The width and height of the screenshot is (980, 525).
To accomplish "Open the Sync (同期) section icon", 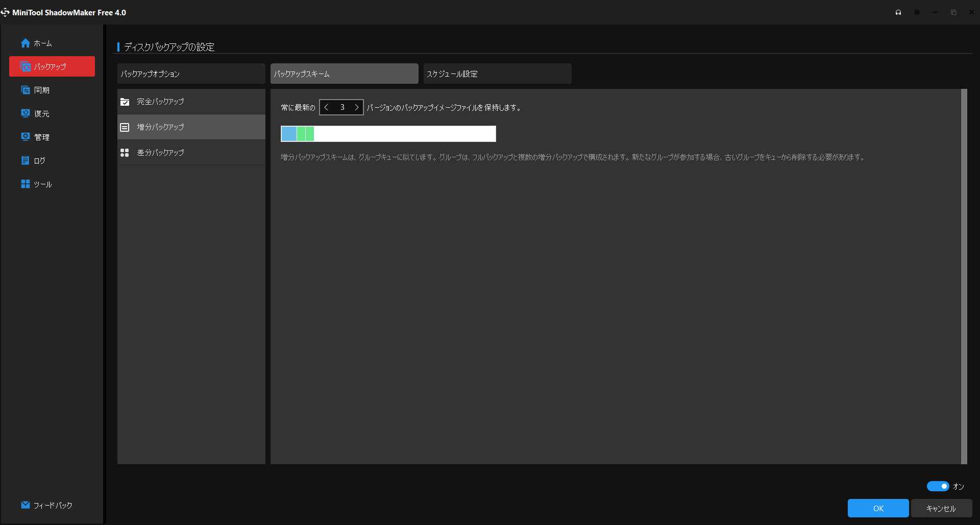I will [x=26, y=90].
